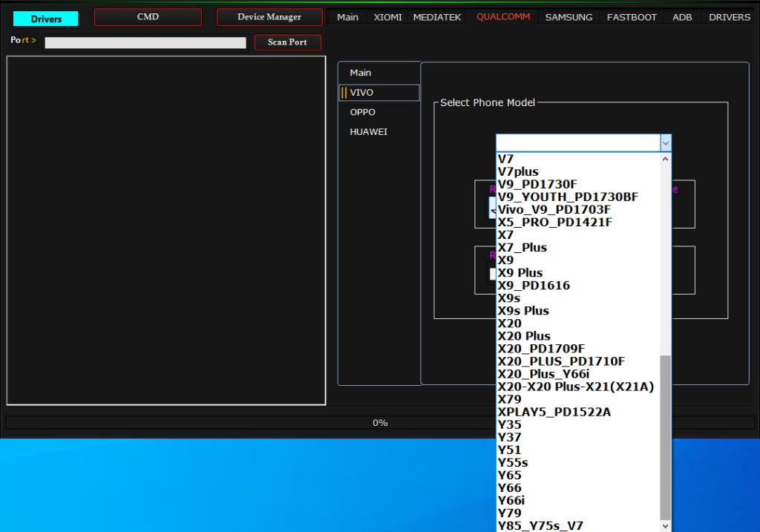This screenshot has width=760, height=532.
Task: Pick X9s Plus model
Action: (x=578, y=311)
